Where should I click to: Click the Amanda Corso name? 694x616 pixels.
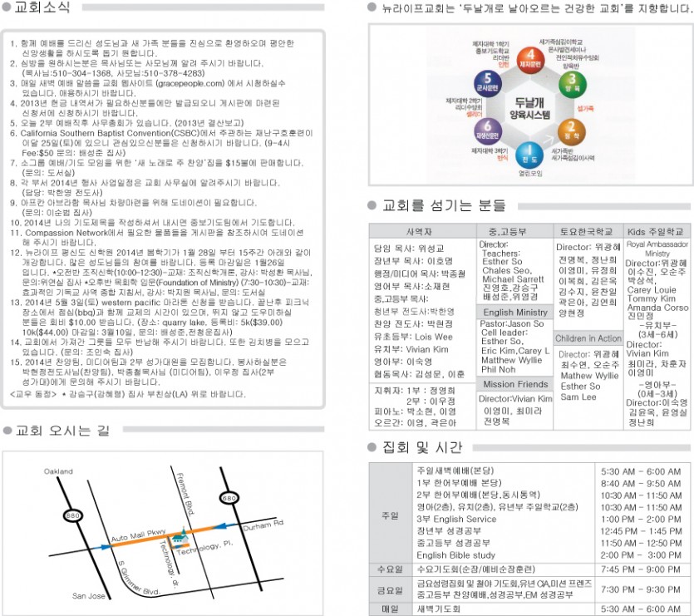(657, 307)
